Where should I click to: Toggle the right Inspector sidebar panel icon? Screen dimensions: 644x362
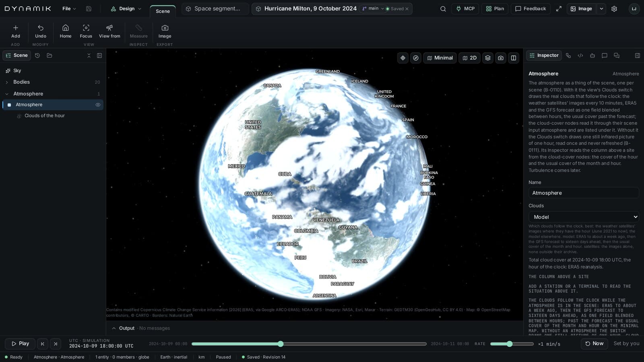638,56
